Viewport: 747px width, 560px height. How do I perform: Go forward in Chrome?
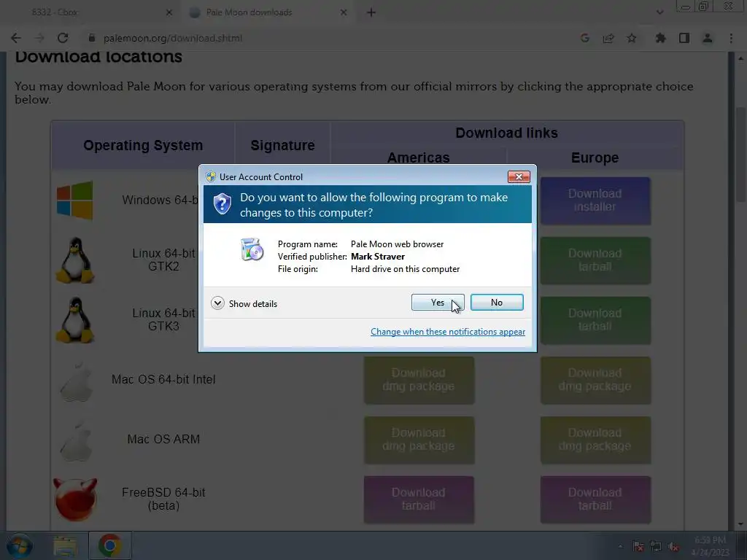coord(39,38)
